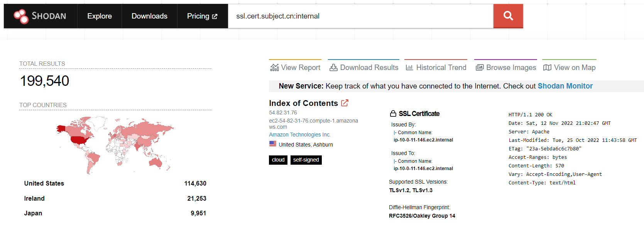Click the Historical Trend bar chart icon
644x225 pixels.
[409, 68]
